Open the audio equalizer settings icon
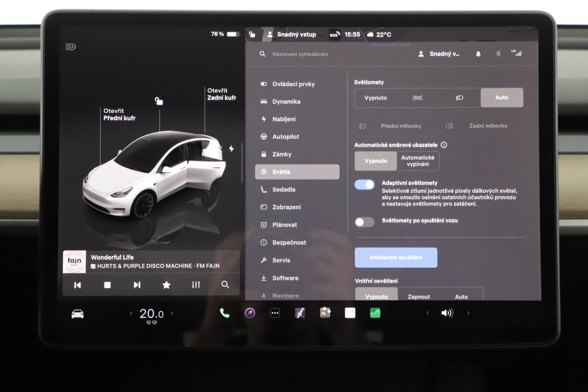Viewport: 588px width, 392px height. (196, 285)
